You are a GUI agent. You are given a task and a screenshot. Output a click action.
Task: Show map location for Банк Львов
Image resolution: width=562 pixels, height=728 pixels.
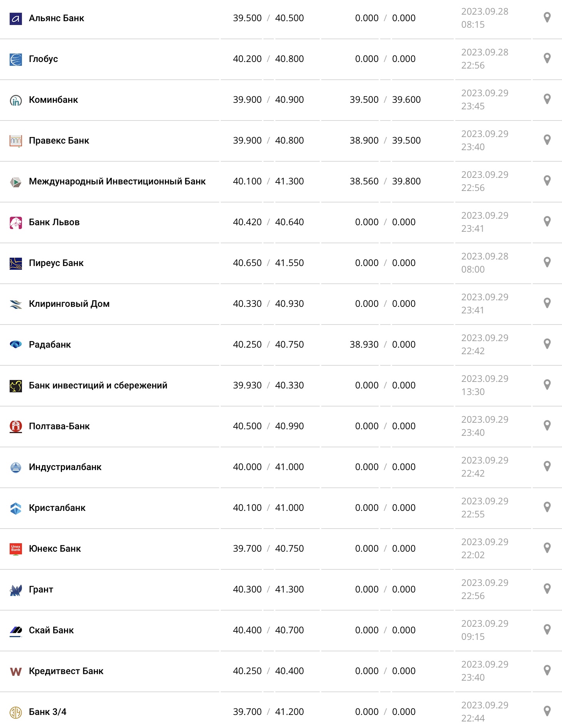547,222
